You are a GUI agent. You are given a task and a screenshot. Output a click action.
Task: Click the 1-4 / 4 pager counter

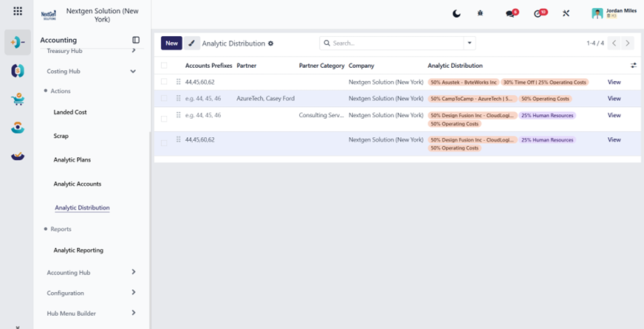click(595, 43)
